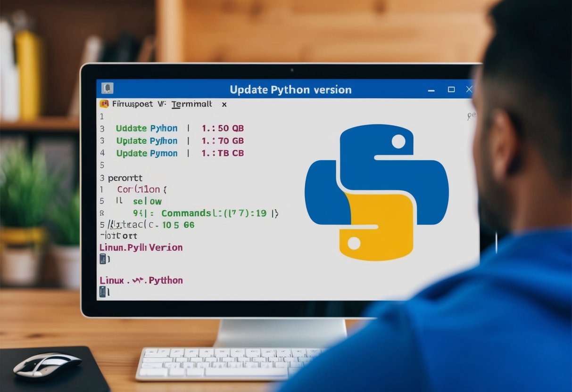Click the small icon below Linun.Pylli Verion
Screen dimensions: 572x392
click(103, 258)
